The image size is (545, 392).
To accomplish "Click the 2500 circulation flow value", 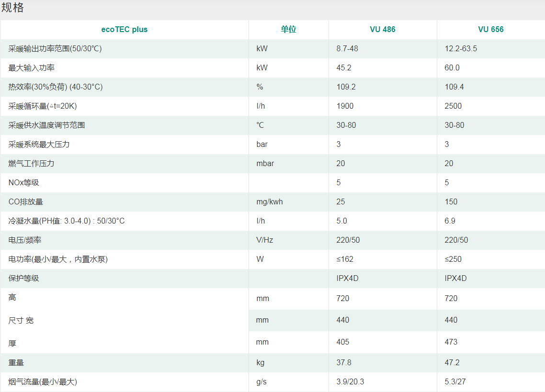I will (x=453, y=106).
